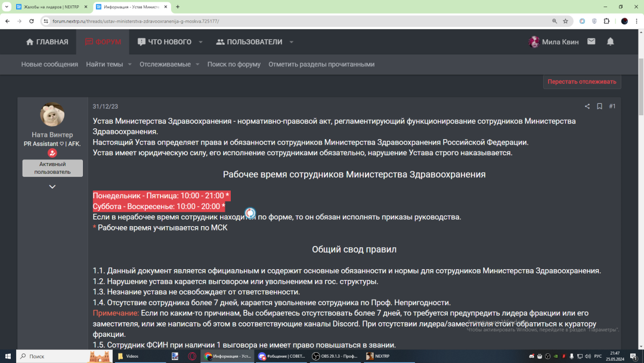
Task: Expand user details chevron under Активный пользователь
Action: 52,187
